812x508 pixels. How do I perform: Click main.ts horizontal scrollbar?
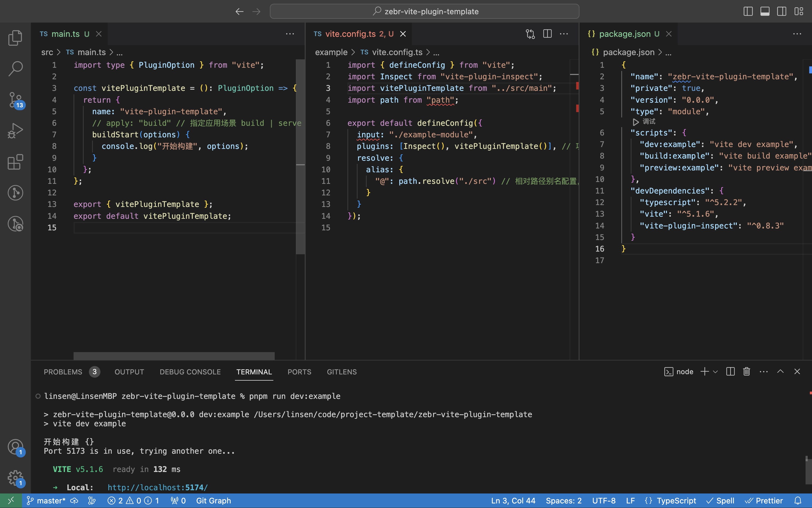coord(174,356)
